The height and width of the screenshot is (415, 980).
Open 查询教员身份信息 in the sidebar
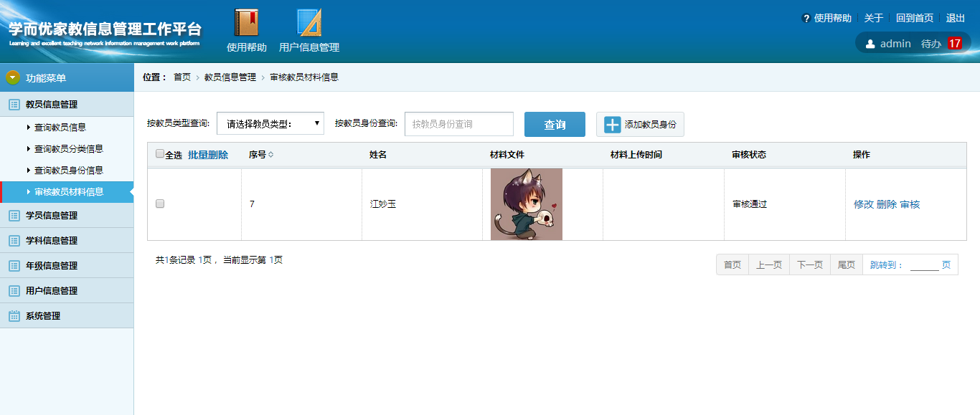[x=69, y=171]
